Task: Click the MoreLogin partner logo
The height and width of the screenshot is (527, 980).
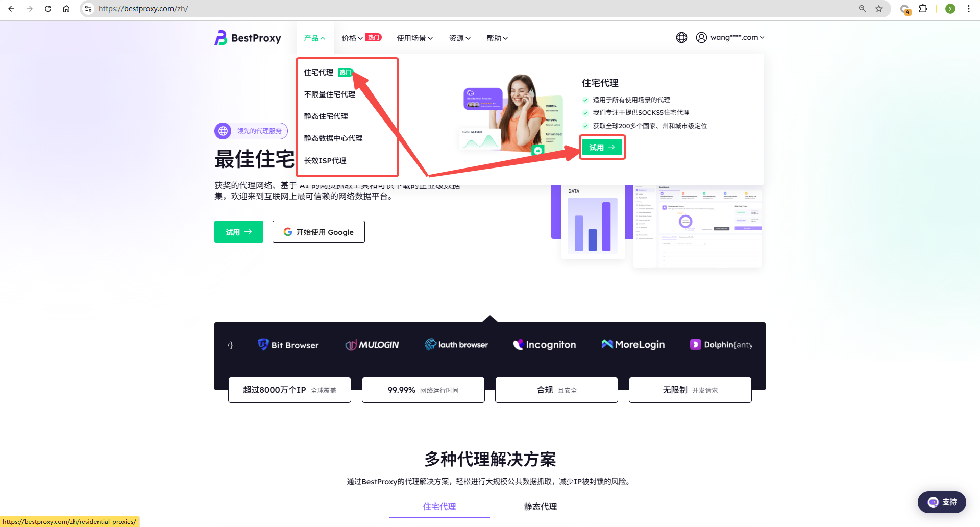Action: tap(633, 344)
